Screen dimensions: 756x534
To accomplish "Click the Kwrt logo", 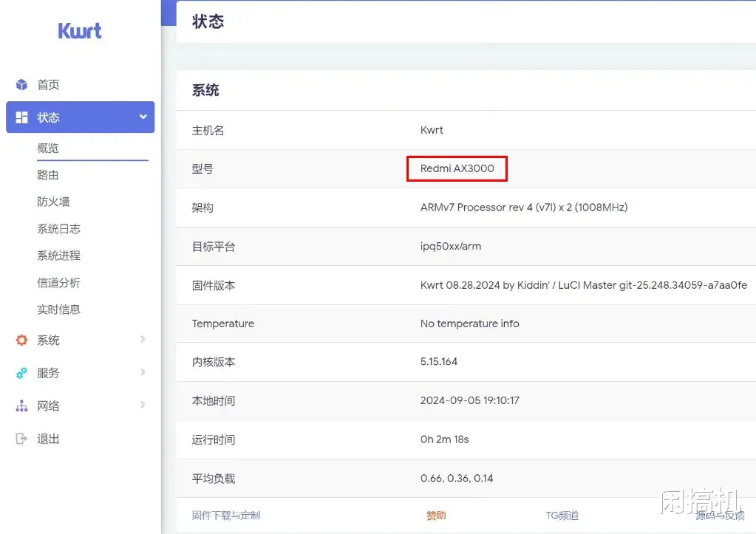I will 80,31.
